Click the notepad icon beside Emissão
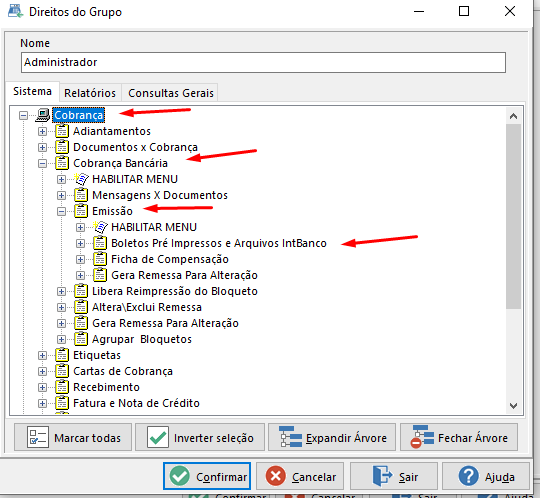Screen dimensions: 540x498 pyautogui.click(x=81, y=211)
